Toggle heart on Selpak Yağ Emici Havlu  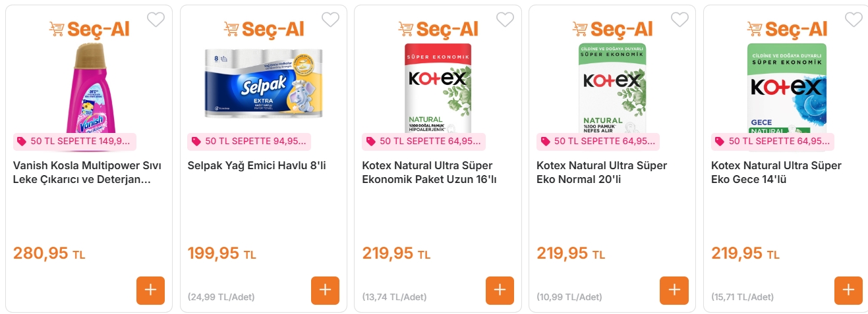click(330, 20)
